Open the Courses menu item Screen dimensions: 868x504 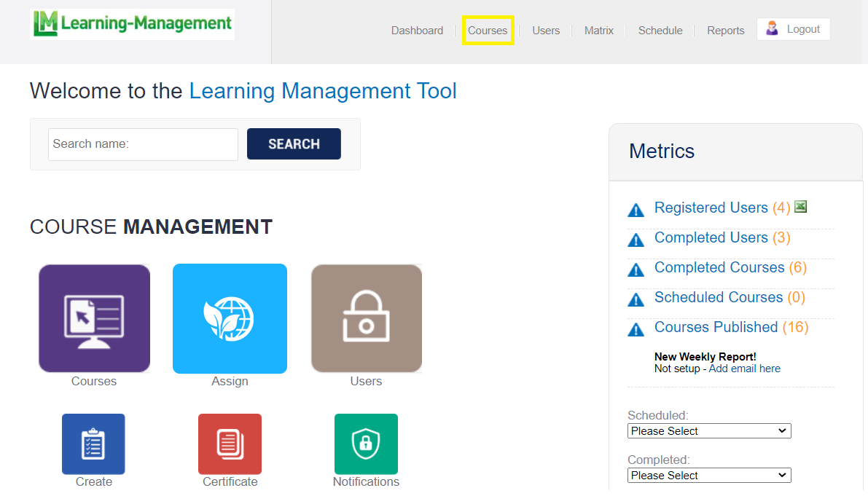pos(488,31)
